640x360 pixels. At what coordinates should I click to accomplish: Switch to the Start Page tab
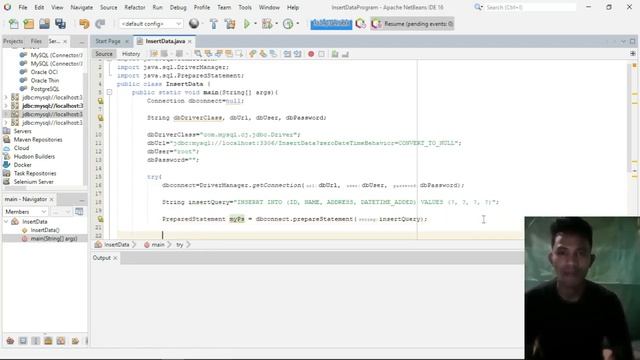point(108,41)
